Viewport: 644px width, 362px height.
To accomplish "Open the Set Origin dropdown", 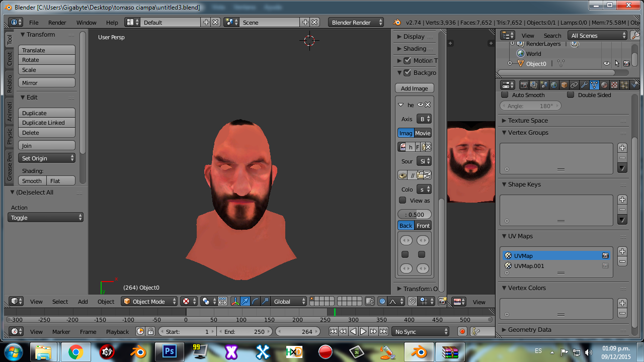I will tap(47, 158).
